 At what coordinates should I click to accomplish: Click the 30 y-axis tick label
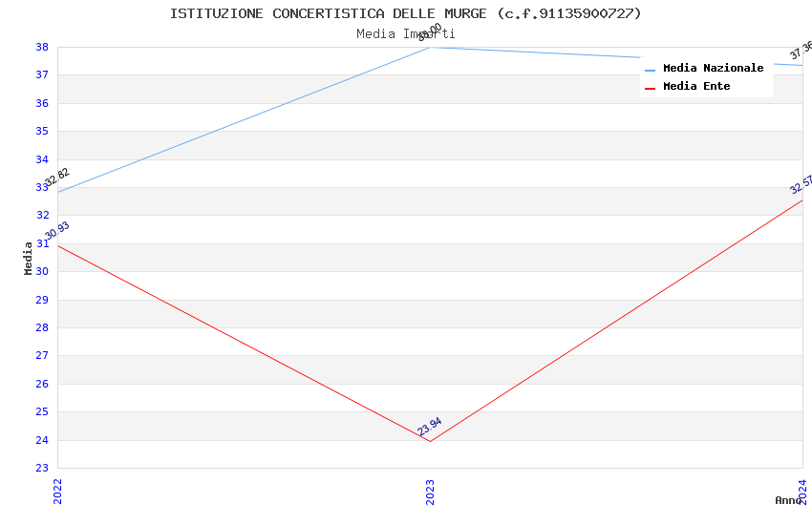click(x=42, y=271)
